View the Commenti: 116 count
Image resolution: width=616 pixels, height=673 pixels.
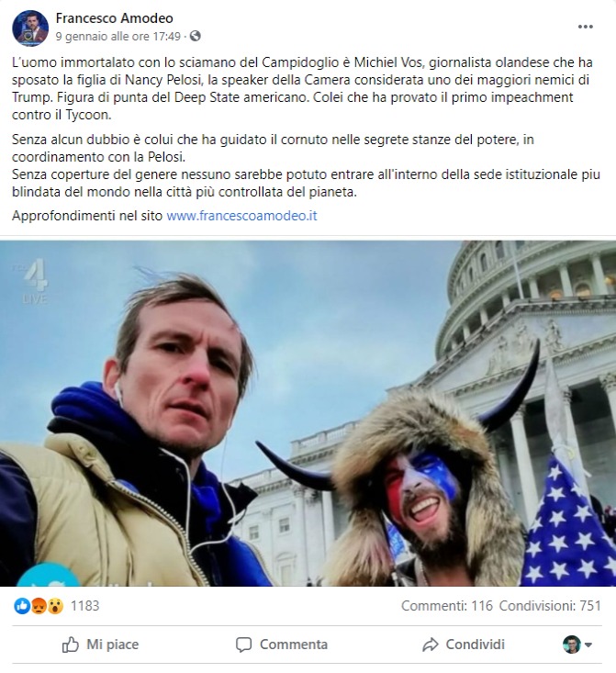447,606
